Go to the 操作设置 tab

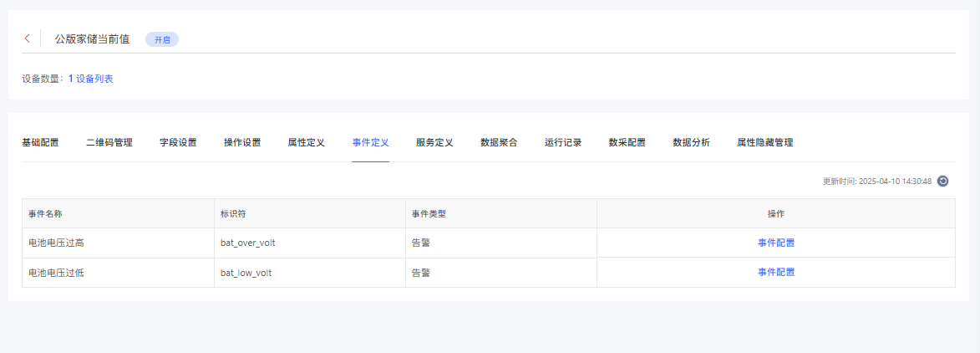click(242, 143)
